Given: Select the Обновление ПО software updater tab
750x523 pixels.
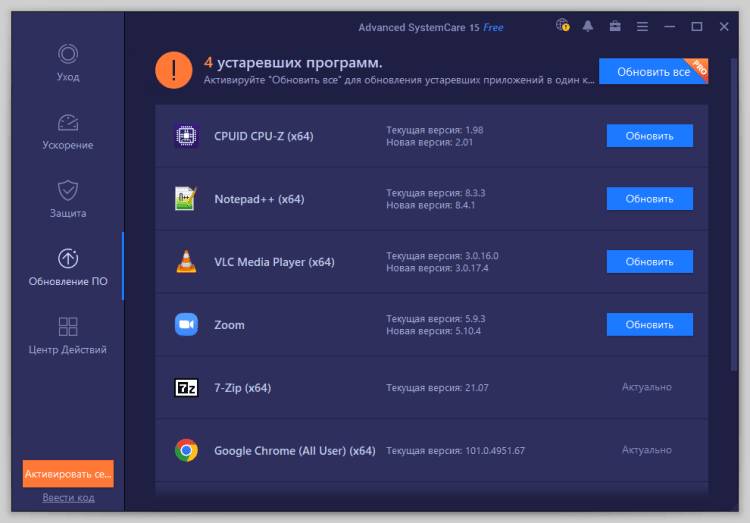Looking at the screenshot, I should [x=68, y=267].
